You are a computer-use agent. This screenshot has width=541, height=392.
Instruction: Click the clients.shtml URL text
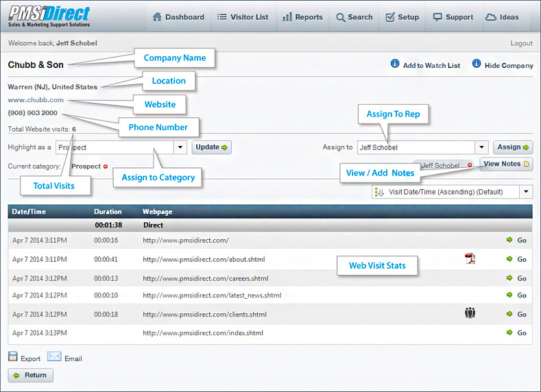(204, 314)
